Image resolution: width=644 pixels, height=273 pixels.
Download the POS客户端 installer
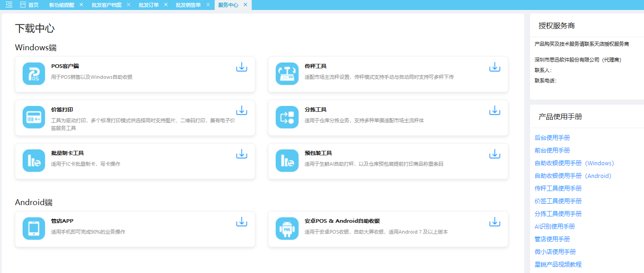(242, 67)
